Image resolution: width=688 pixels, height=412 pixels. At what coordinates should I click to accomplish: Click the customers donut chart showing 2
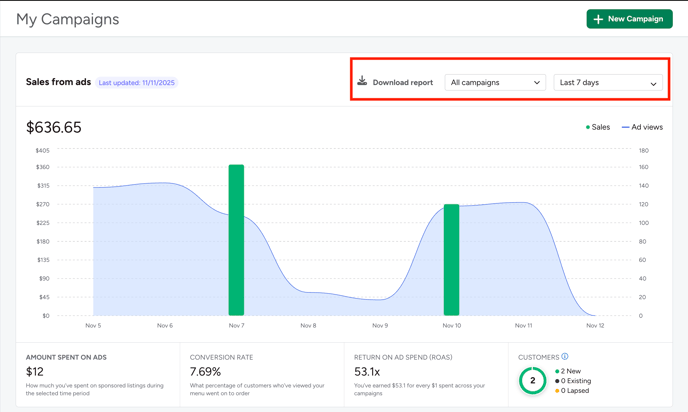point(532,381)
